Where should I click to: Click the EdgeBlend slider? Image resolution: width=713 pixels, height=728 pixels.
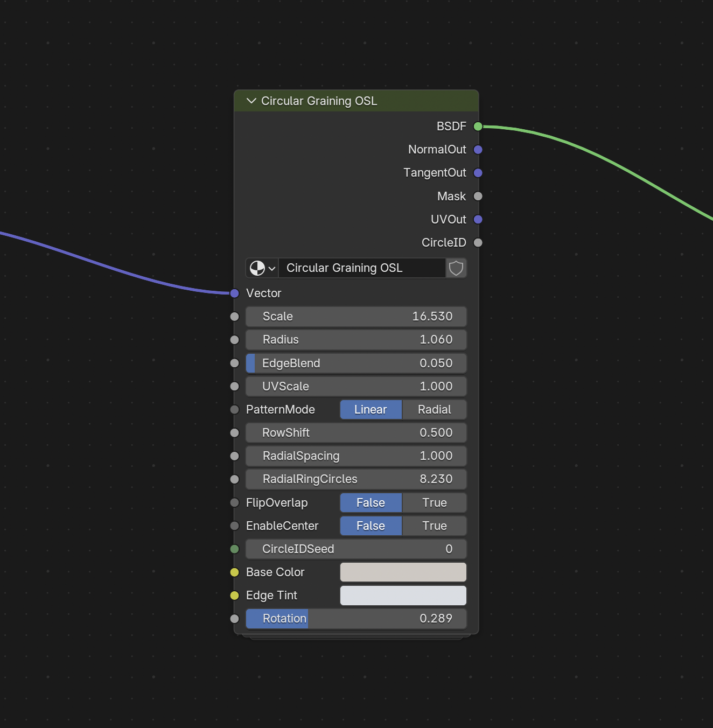pyautogui.click(x=356, y=363)
